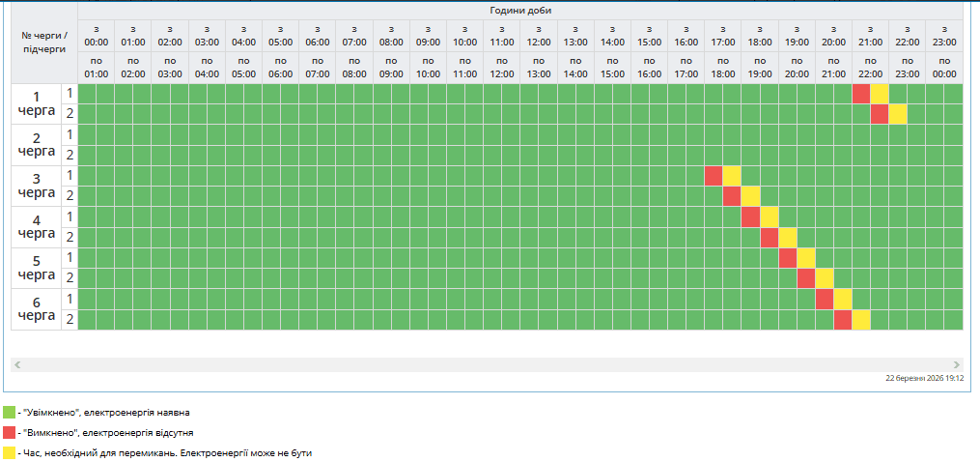The width and height of the screenshot is (980, 462).
Task: Click the "№ черги / підчерги" header cell
Action: (44, 42)
